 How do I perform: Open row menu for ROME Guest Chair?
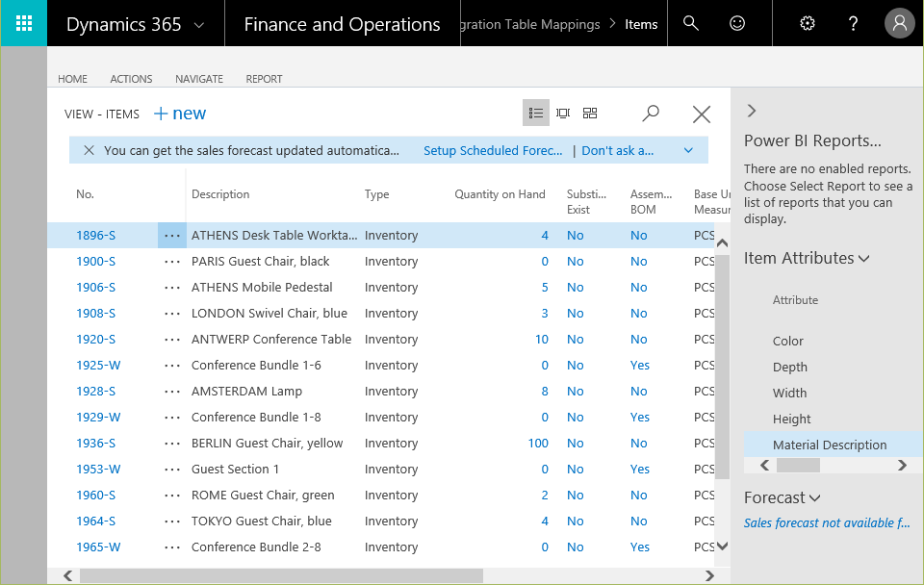tap(172, 495)
